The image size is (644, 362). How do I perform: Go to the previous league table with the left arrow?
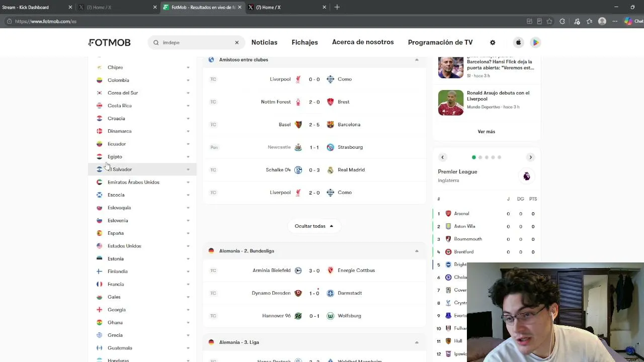[443, 157]
